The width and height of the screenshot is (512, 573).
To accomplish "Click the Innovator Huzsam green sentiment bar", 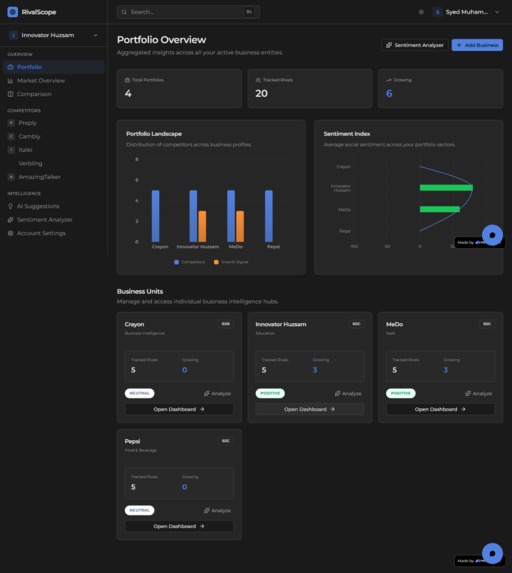I will point(446,188).
